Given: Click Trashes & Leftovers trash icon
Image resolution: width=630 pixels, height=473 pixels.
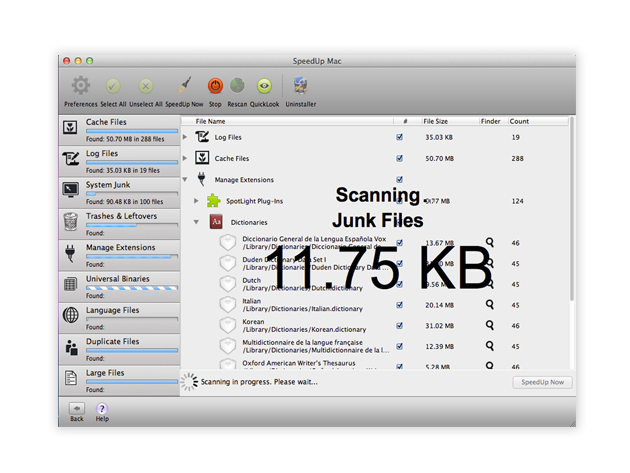Looking at the screenshot, I should pos(71,221).
